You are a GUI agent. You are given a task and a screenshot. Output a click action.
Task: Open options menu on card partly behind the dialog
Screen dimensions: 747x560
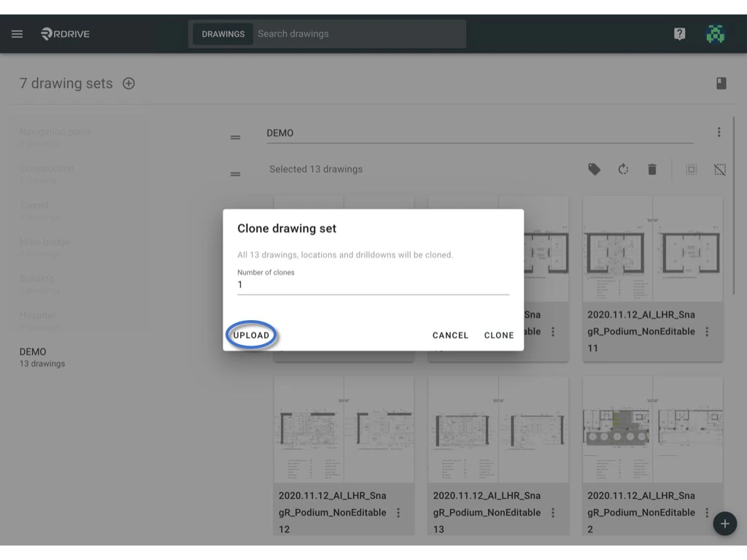point(553,332)
